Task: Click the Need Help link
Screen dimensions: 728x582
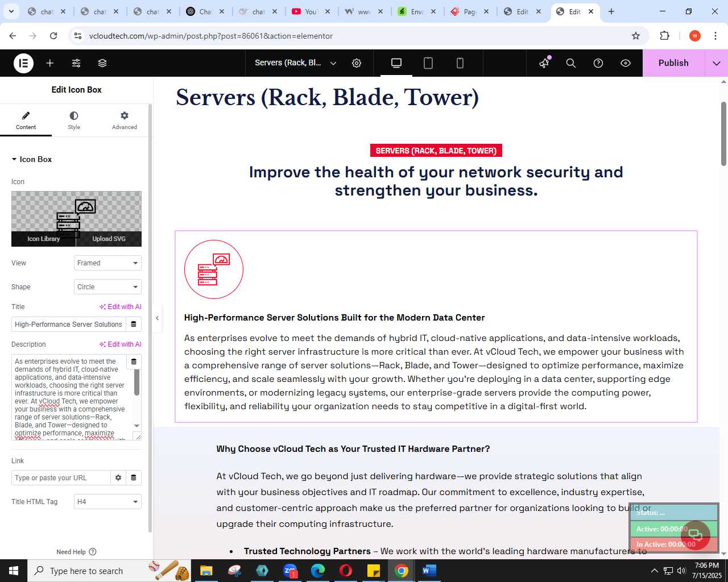Action: click(x=76, y=552)
